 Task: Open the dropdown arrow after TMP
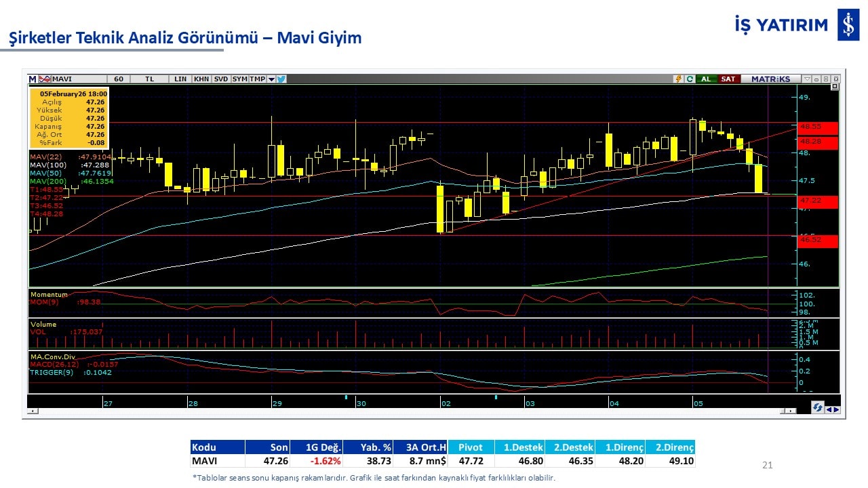(271, 79)
